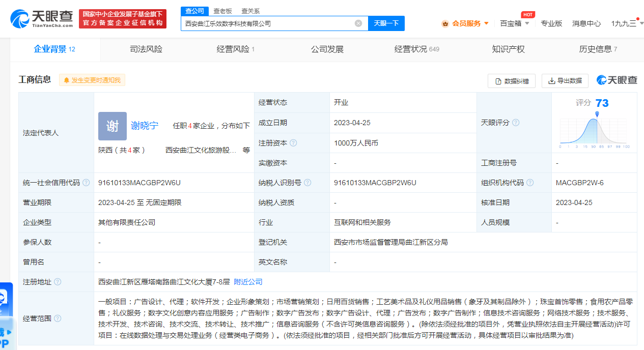Click the 1000万人民币 registered capital value
Screen dimensions: 644x350
click(x=356, y=143)
